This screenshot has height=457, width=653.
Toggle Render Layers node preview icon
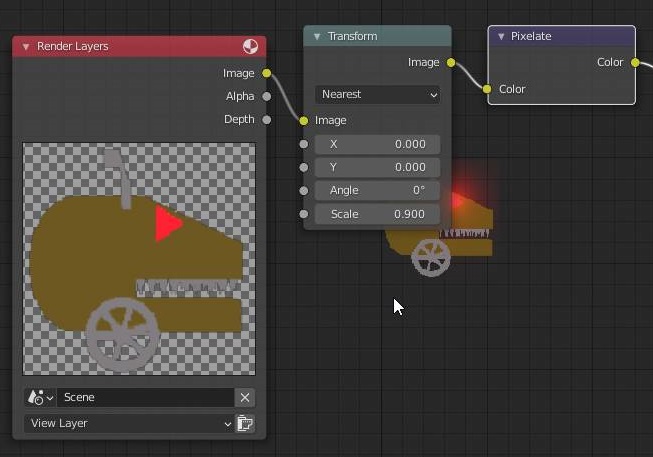coord(250,46)
